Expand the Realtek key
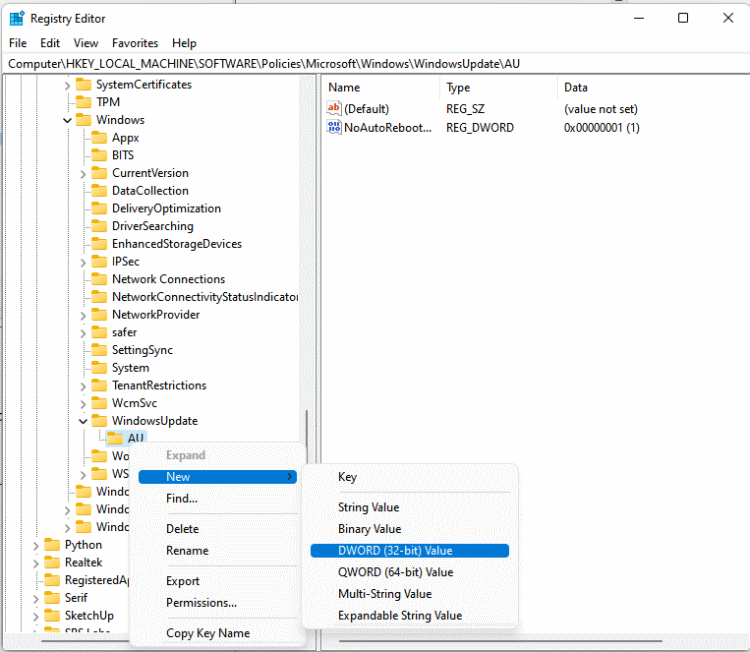The width and height of the screenshot is (750, 652). click(36, 564)
